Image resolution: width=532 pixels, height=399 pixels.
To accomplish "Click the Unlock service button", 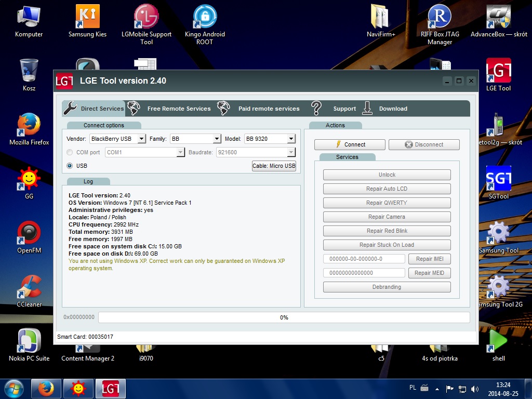I will click(x=387, y=175).
